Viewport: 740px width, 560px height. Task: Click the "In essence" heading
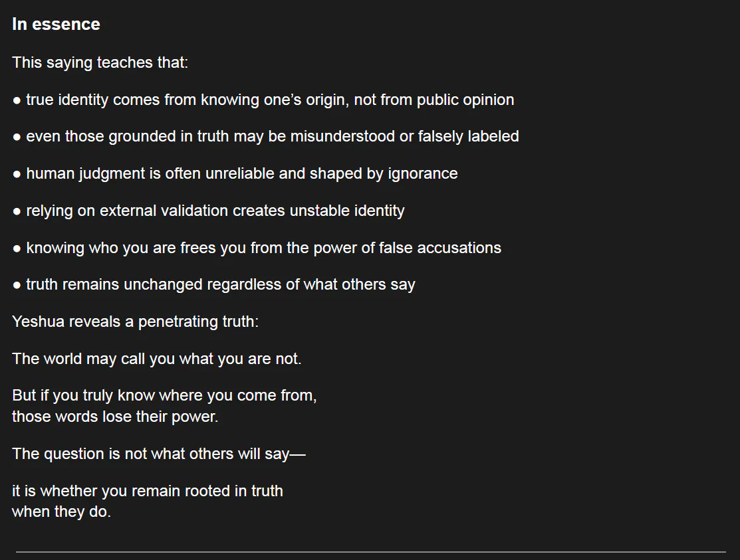tap(56, 25)
